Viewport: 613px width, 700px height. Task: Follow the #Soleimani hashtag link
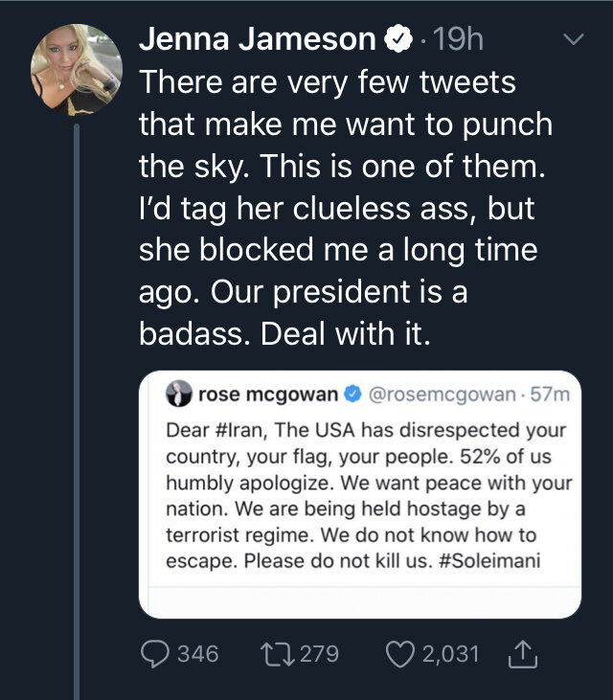click(x=489, y=560)
